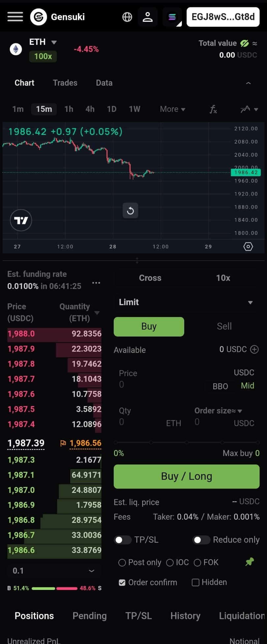The height and width of the screenshot is (644, 267).
Task: Open chart settings hexagon icon
Action: 248,246
